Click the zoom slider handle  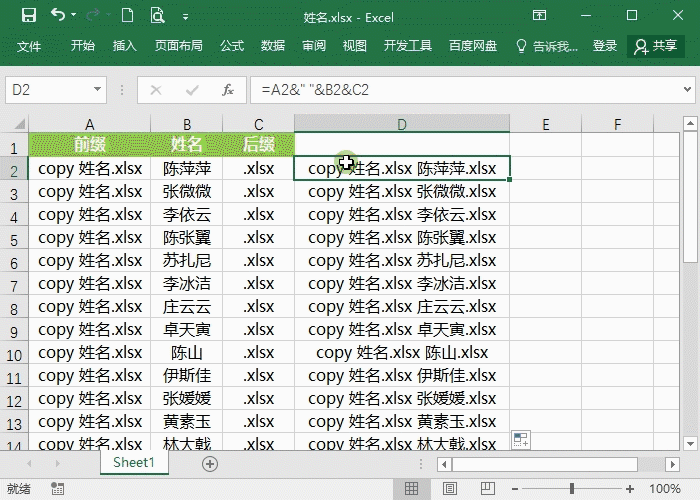click(572, 489)
